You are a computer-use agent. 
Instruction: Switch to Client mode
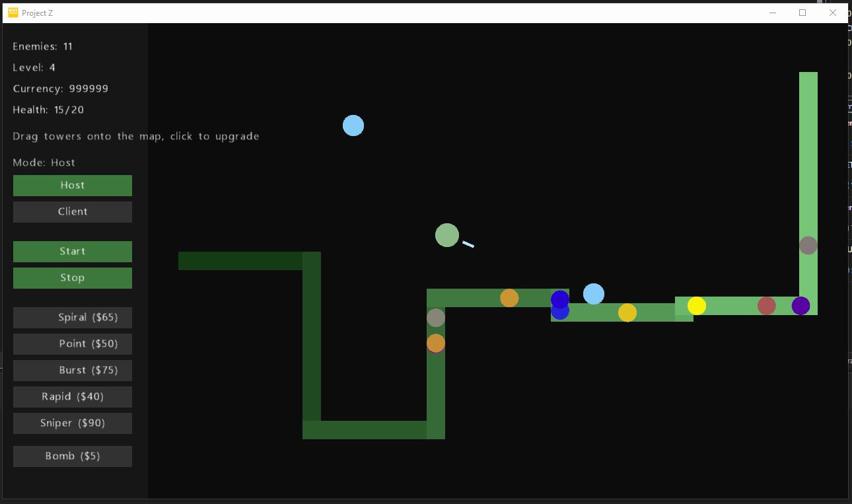tap(72, 211)
